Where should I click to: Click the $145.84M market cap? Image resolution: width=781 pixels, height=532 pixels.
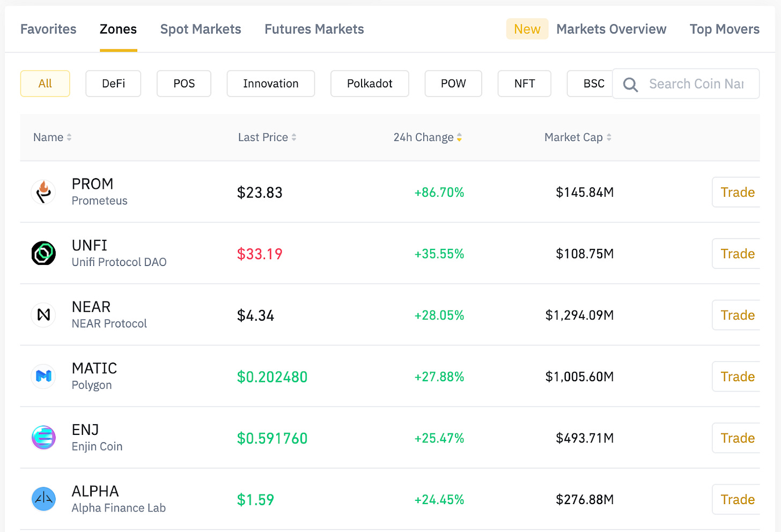point(585,192)
